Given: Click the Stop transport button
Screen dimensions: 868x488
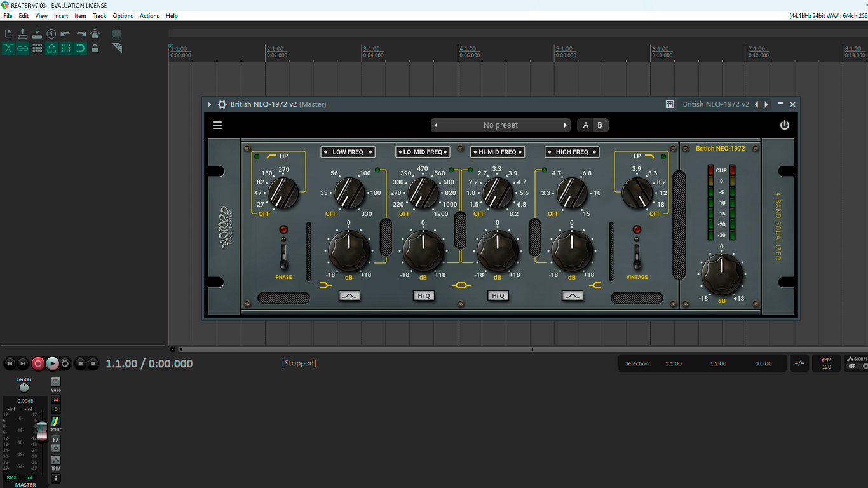Looking at the screenshot, I should 80,363.
